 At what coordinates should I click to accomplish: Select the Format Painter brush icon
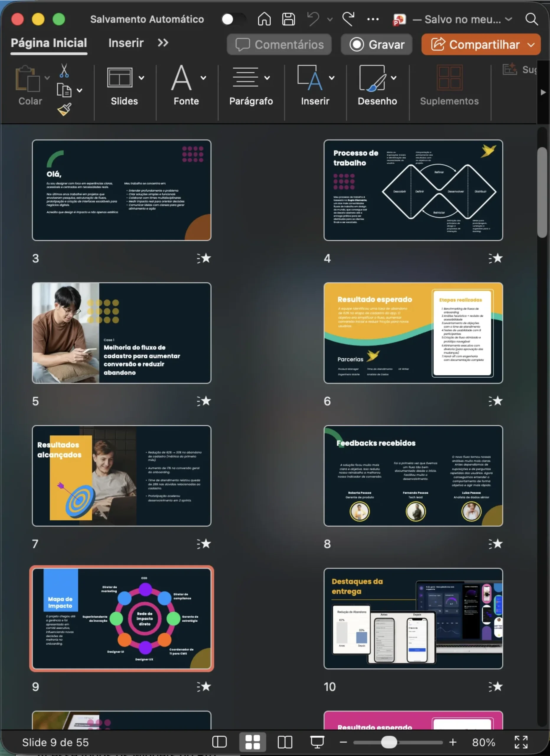(64, 109)
